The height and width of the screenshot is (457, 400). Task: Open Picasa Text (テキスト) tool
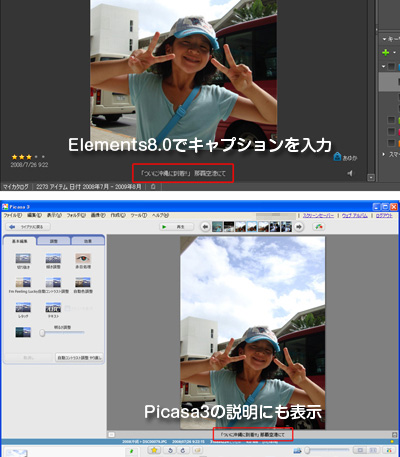coord(53,307)
